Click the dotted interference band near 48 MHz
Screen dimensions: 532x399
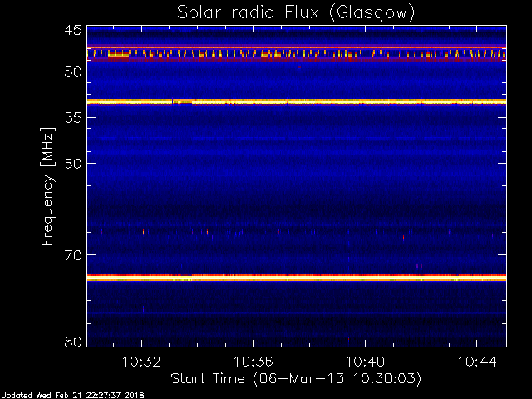pos(297,54)
